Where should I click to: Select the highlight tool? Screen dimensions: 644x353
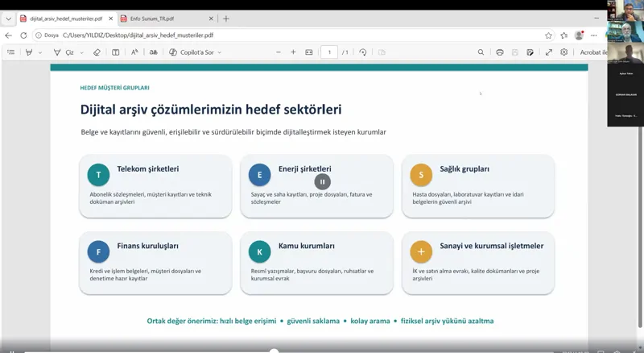click(29, 52)
